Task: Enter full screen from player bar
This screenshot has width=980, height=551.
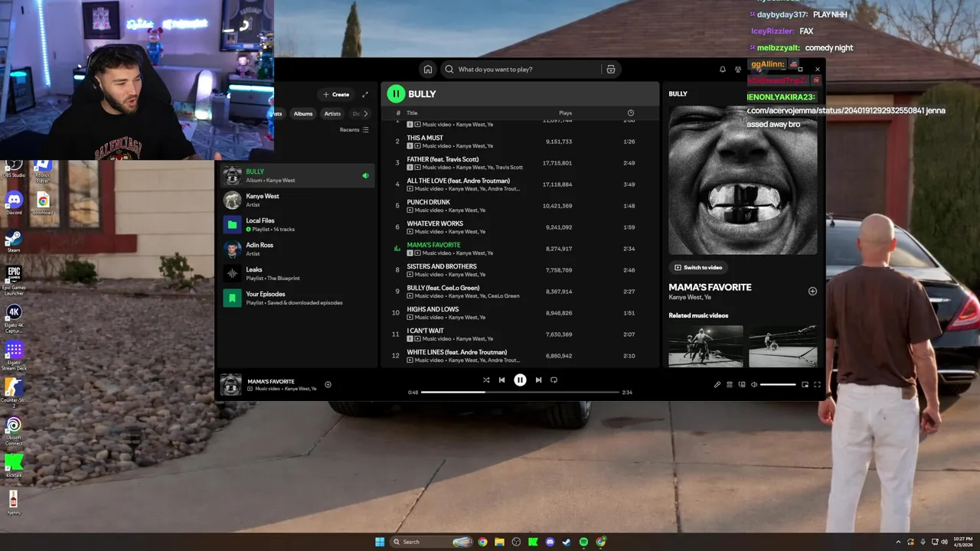Action: [x=817, y=384]
